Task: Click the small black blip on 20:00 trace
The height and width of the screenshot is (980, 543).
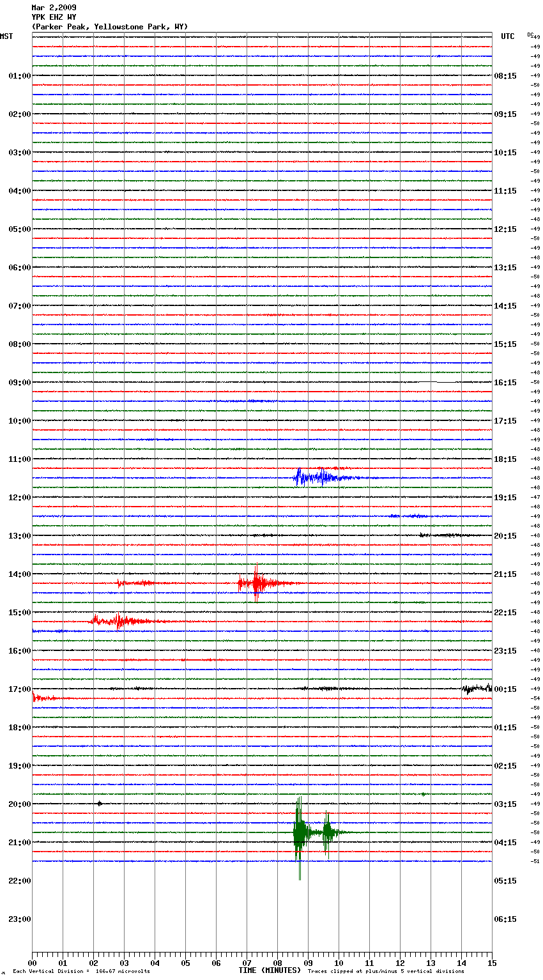Action: point(100,803)
